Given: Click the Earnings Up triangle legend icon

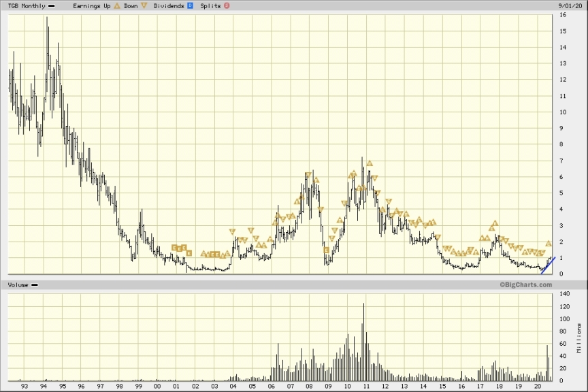Looking at the screenshot, I should pyautogui.click(x=117, y=5).
